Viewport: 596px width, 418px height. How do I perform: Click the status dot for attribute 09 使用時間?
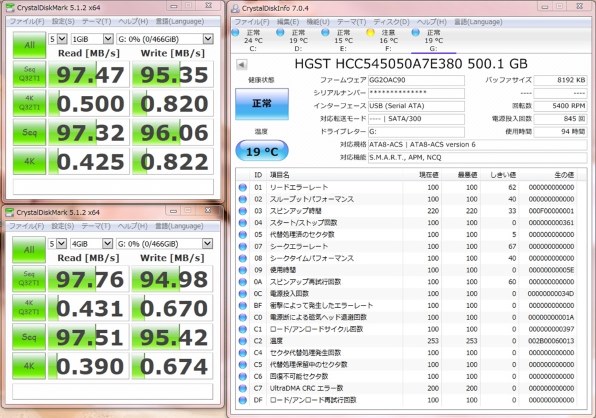[x=243, y=270]
